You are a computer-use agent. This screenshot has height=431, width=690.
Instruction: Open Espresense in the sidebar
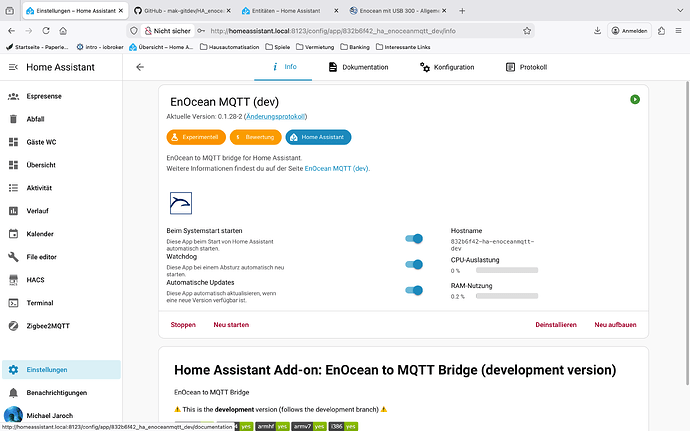pyautogui.click(x=61, y=96)
